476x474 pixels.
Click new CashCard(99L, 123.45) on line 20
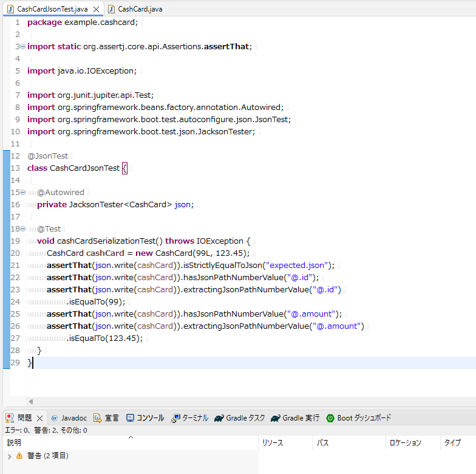192,253
